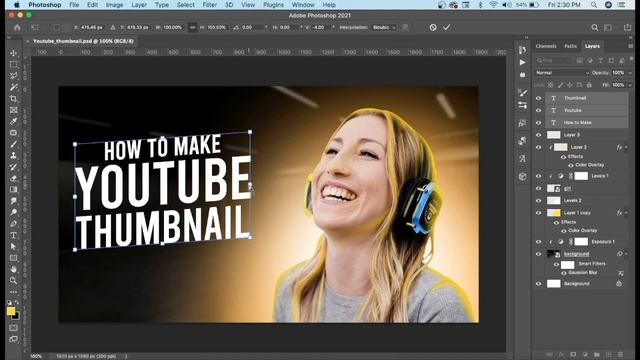Select the Zoom tool in toolbar

tap(13, 281)
